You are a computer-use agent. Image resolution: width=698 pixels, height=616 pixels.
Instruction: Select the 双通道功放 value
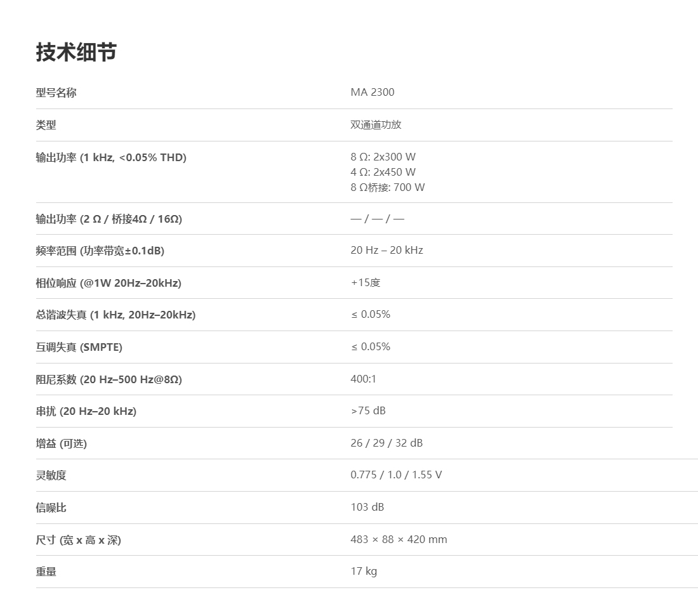pyautogui.click(x=376, y=124)
